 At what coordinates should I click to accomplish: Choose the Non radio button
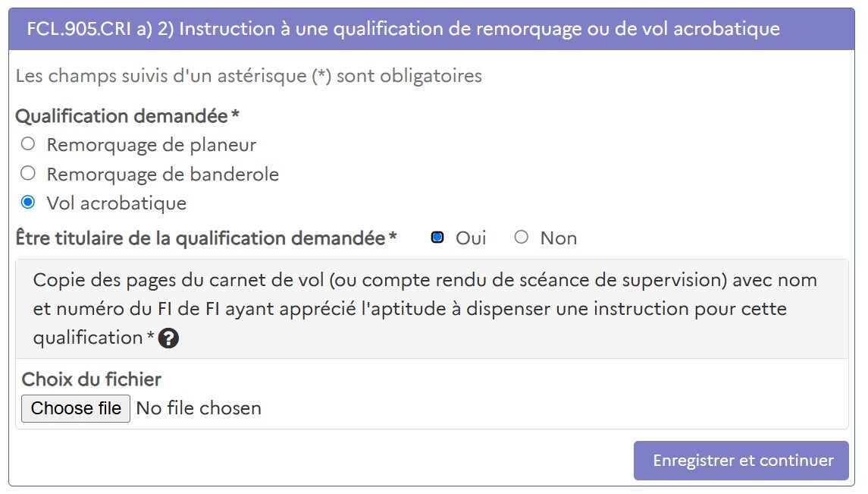pyautogui.click(x=522, y=238)
